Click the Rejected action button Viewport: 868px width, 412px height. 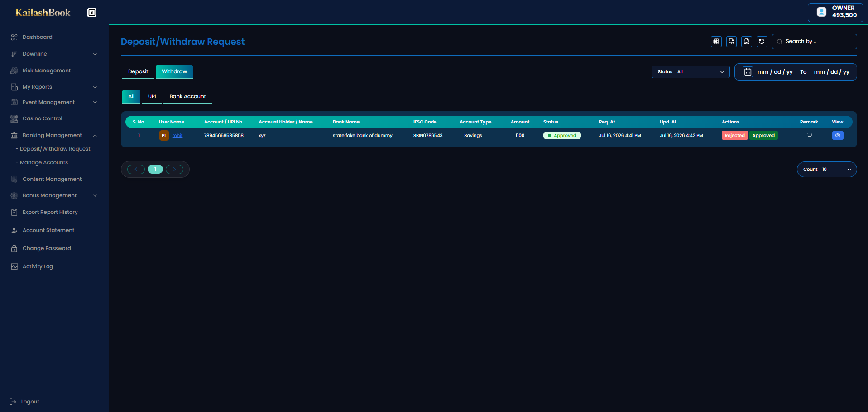[x=734, y=135]
